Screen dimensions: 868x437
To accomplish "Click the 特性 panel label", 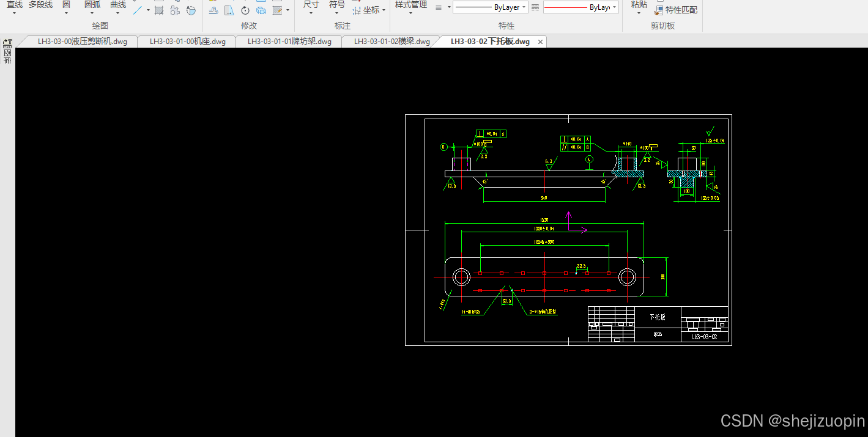I will click(x=506, y=26).
